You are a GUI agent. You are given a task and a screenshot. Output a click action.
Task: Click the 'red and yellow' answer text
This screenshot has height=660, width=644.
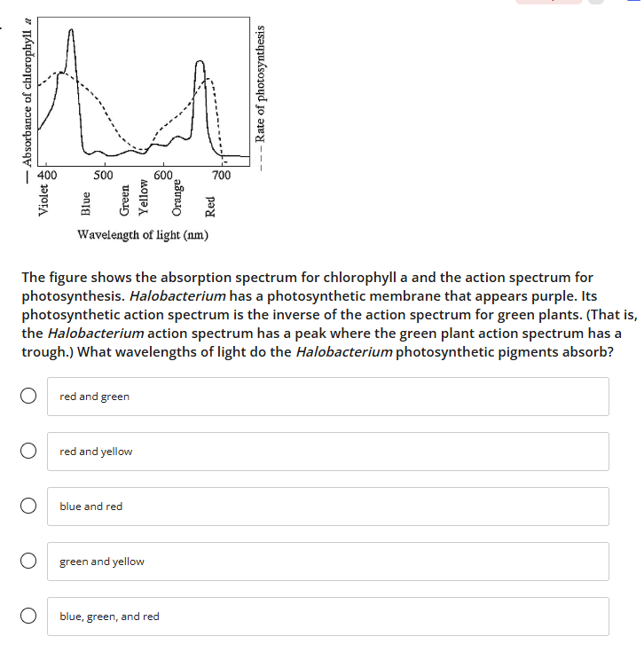coord(96,452)
